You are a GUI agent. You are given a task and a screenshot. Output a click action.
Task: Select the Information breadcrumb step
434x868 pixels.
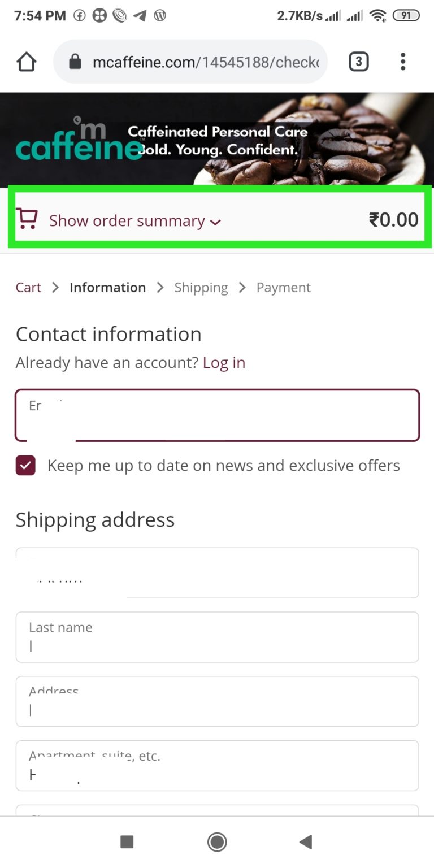(x=107, y=287)
